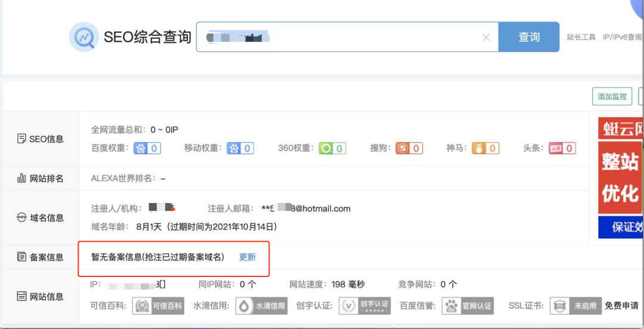Click the 百度信誉 官网认证 badge

(x=468, y=306)
